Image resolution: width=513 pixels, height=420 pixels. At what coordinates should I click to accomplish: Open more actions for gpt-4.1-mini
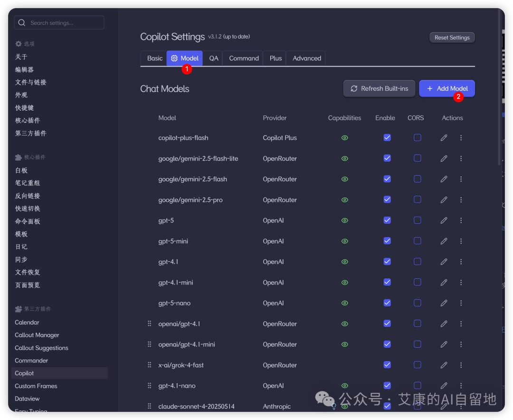tap(461, 282)
